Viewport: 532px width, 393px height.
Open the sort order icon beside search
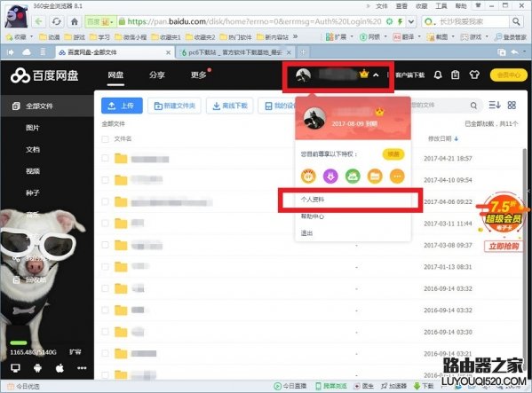pyautogui.click(x=495, y=106)
